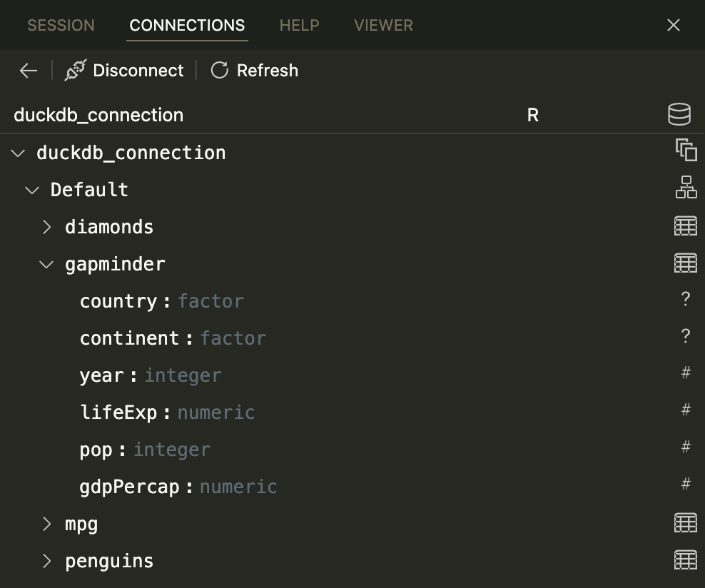Open the gapminder table grid icon
This screenshot has width=705, height=588.
686,263
